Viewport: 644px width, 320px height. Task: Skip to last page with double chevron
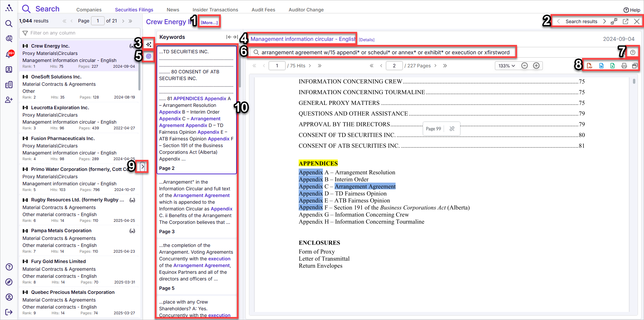pyautogui.click(x=445, y=66)
